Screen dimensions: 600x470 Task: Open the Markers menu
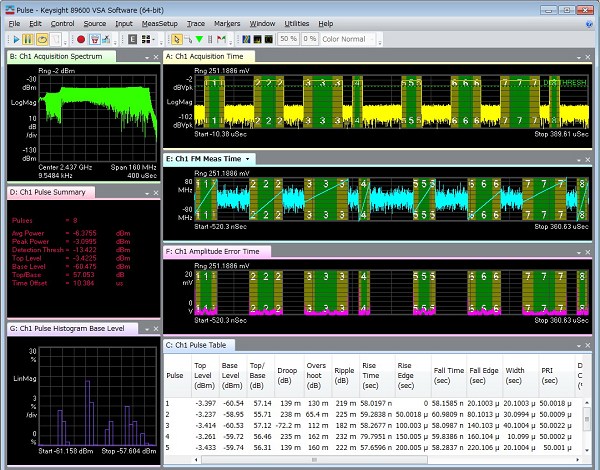(227, 22)
